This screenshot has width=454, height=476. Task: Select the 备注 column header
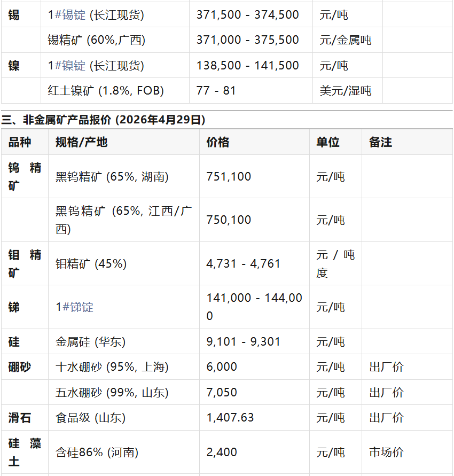coord(380,142)
